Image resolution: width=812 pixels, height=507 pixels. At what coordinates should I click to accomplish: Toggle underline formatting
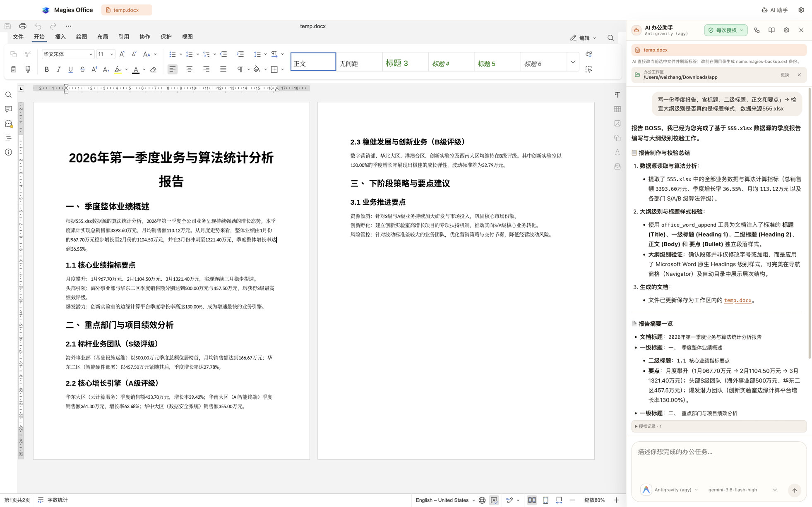coord(70,69)
